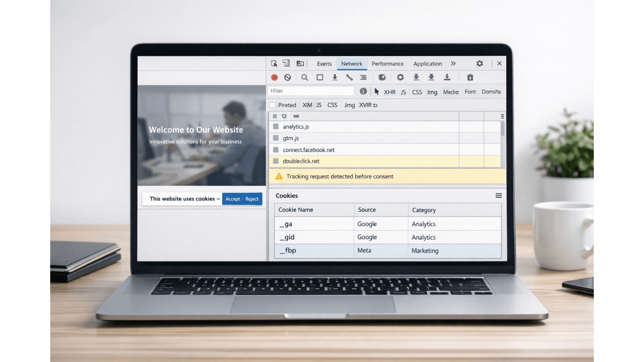The height and width of the screenshot is (362, 644).
Task: Click the info icon next to the filter
Action: [363, 91]
